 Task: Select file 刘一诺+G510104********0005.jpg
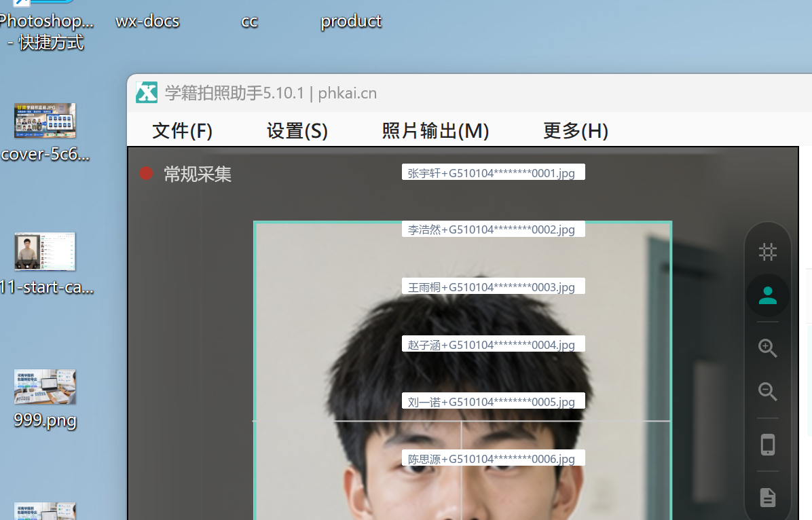(494, 401)
